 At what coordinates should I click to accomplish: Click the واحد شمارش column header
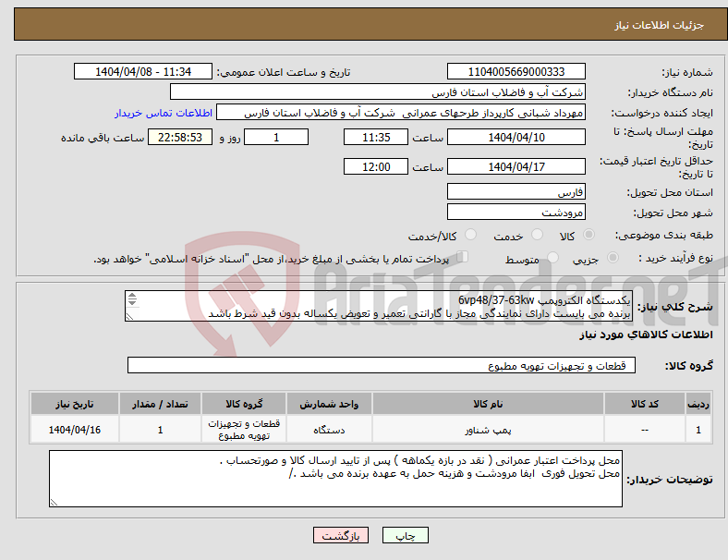(x=329, y=404)
